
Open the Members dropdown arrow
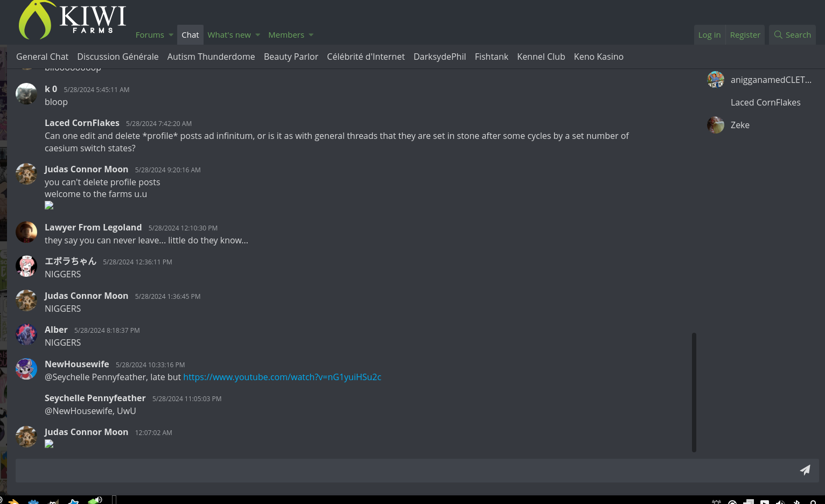pyautogui.click(x=311, y=35)
